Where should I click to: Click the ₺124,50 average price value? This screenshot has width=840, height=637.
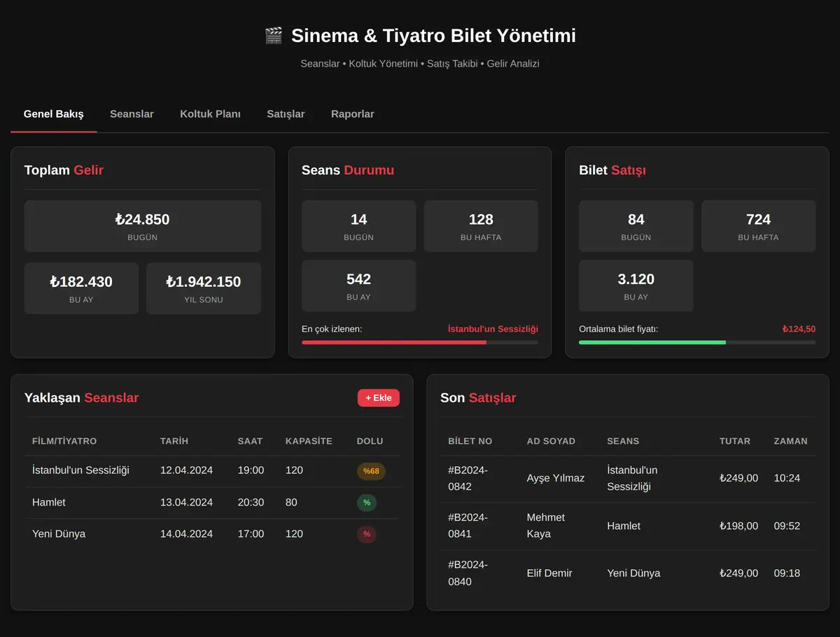click(x=799, y=329)
